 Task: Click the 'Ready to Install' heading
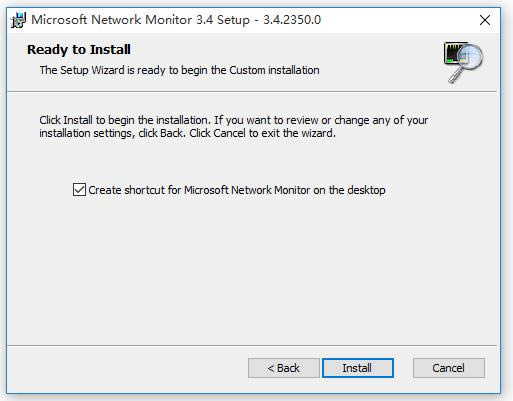click(x=79, y=50)
